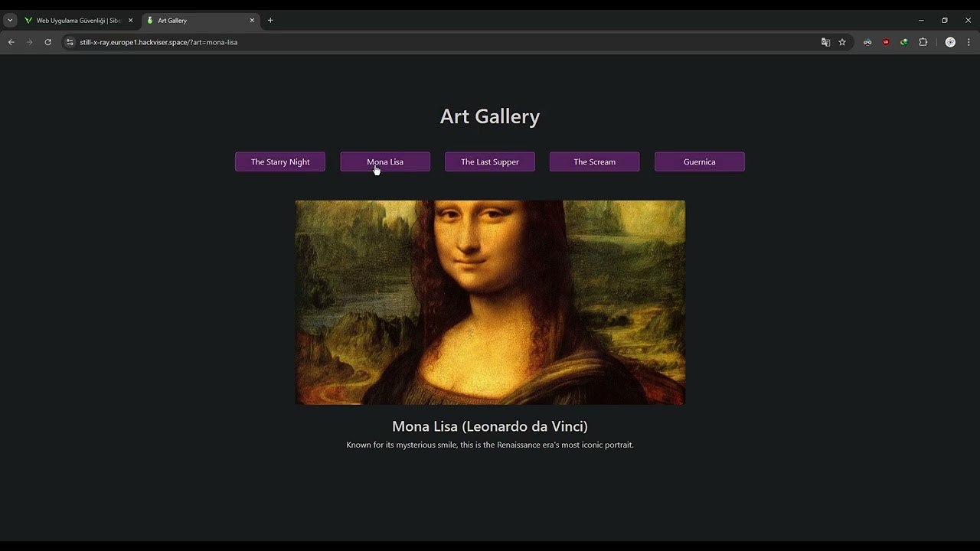Open the green globe extension icon
Viewport: 980px width, 551px height.
click(x=904, y=42)
